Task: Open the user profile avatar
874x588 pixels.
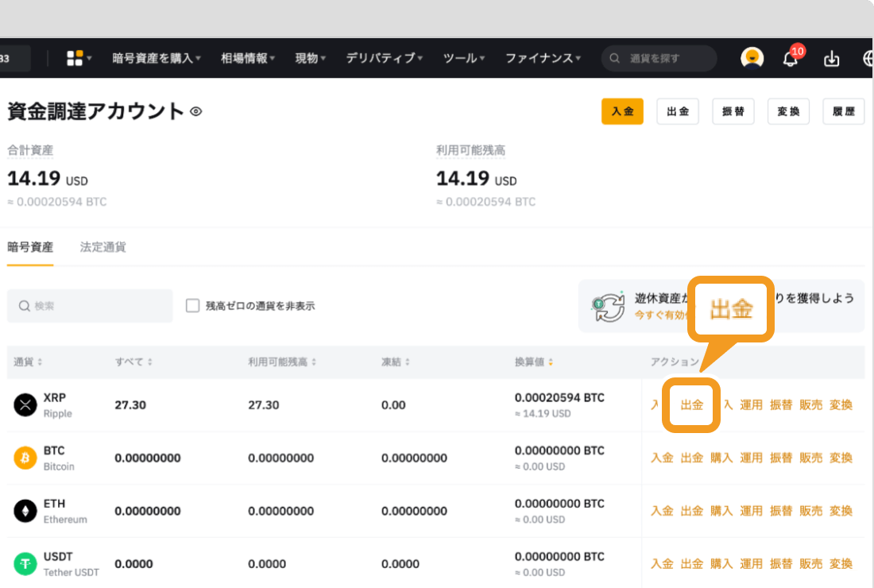Action: pyautogui.click(x=752, y=58)
